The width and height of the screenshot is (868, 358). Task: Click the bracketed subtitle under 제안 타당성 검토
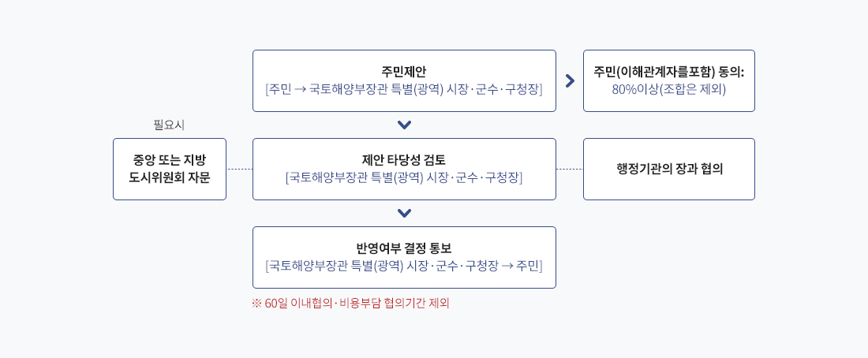click(404, 177)
